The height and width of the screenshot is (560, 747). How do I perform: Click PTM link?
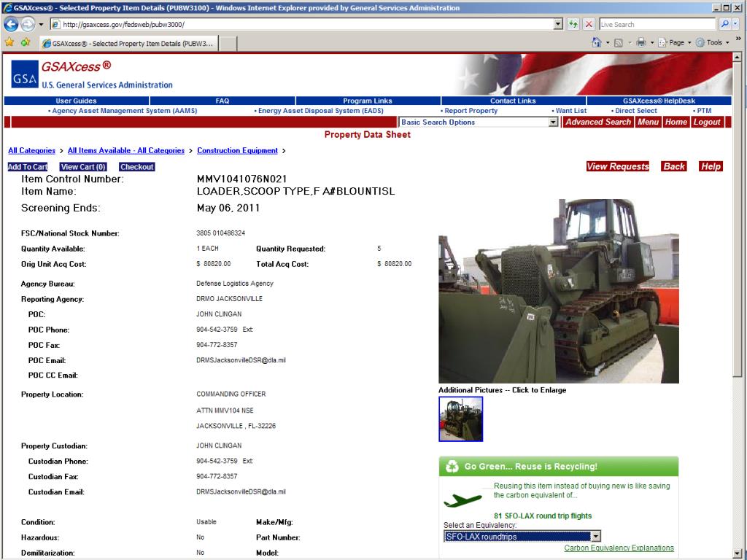coord(704,111)
